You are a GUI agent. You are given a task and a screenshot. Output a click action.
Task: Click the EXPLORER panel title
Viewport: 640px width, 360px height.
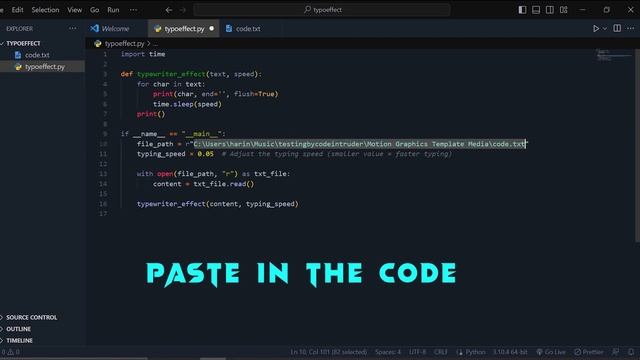(x=20, y=29)
